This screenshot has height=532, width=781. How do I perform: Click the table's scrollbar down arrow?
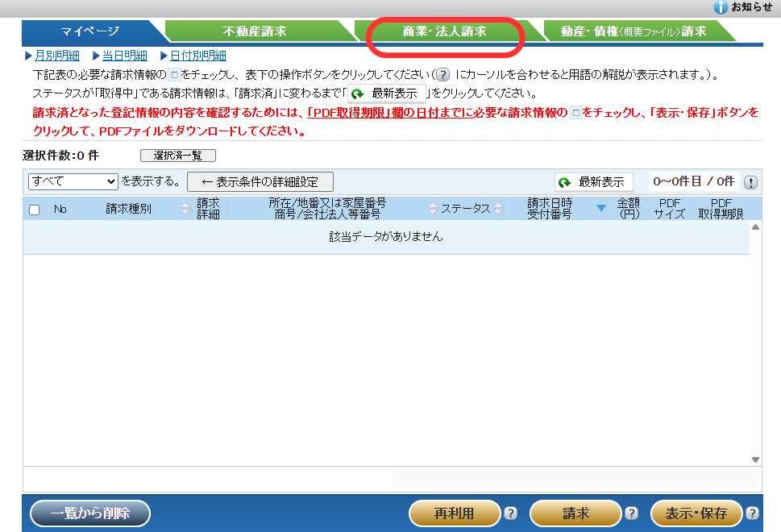[x=755, y=459]
